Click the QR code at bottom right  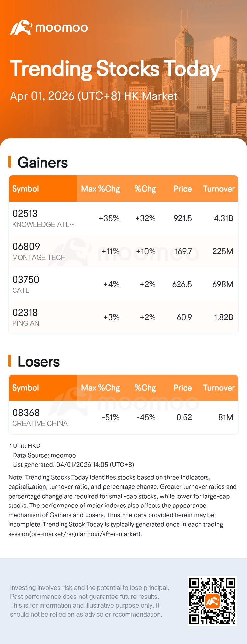click(212, 601)
